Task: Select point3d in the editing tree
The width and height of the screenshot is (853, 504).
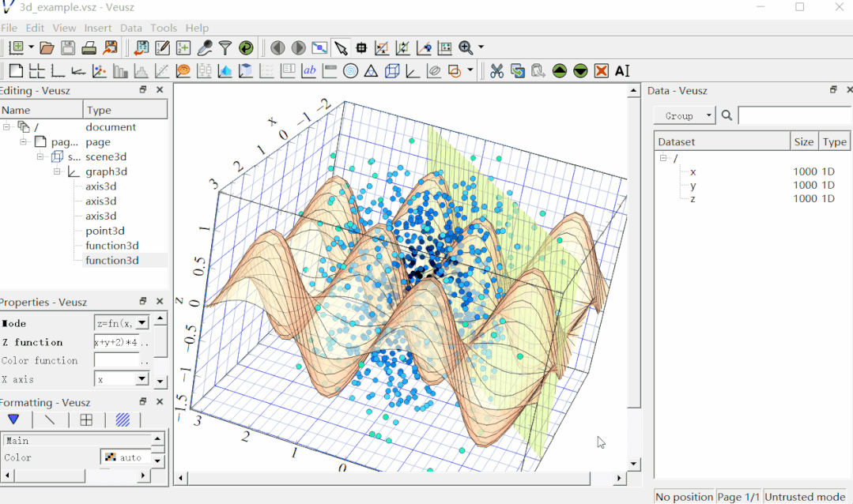Action: point(105,231)
